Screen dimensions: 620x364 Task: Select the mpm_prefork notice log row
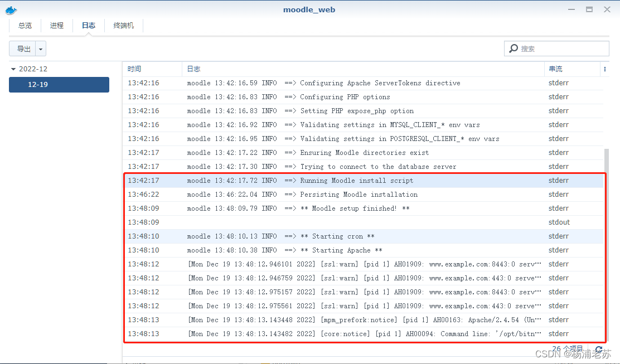point(363,320)
